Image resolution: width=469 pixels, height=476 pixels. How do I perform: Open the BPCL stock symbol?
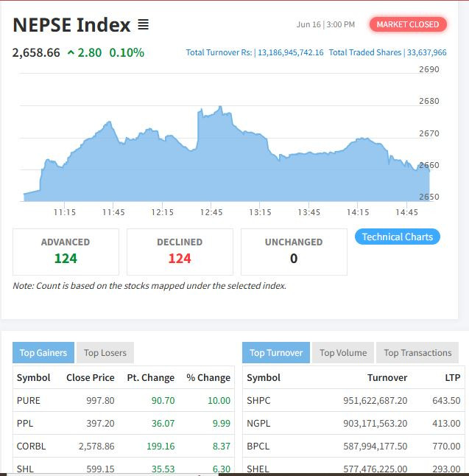258,446
